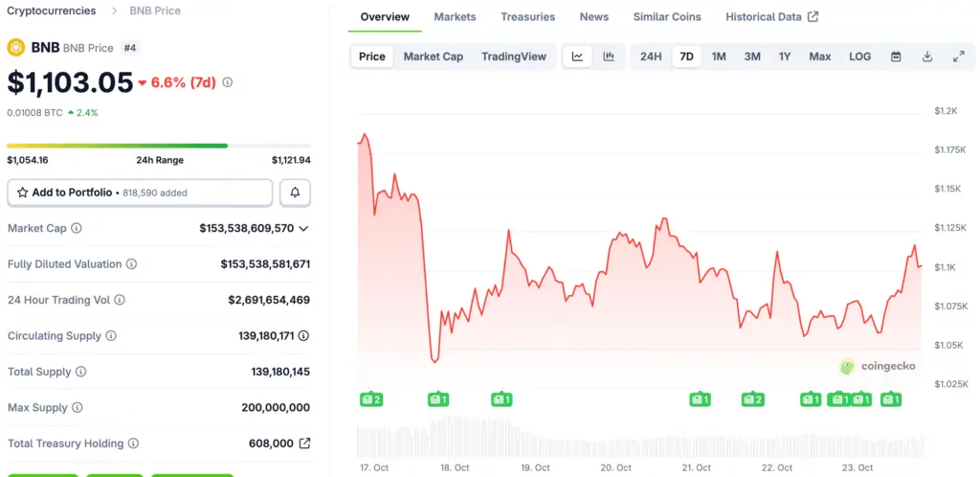Click the news marker near 22. Oct
Image resolution: width=980 pixels, height=477 pixels.
click(x=752, y=399)
